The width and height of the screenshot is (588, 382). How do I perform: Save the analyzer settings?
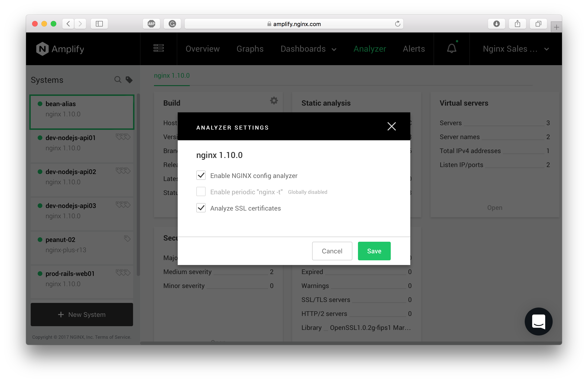tap(374, 251)
